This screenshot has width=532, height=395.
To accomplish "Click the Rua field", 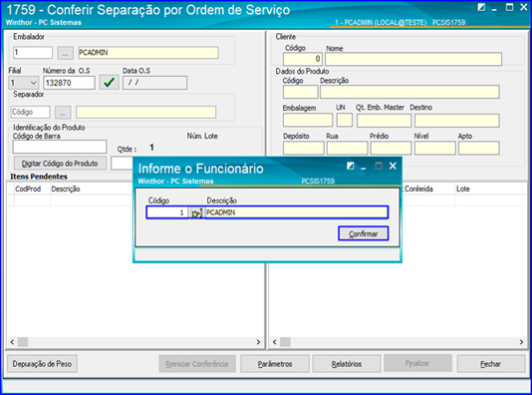I will (x=347, y=149).
